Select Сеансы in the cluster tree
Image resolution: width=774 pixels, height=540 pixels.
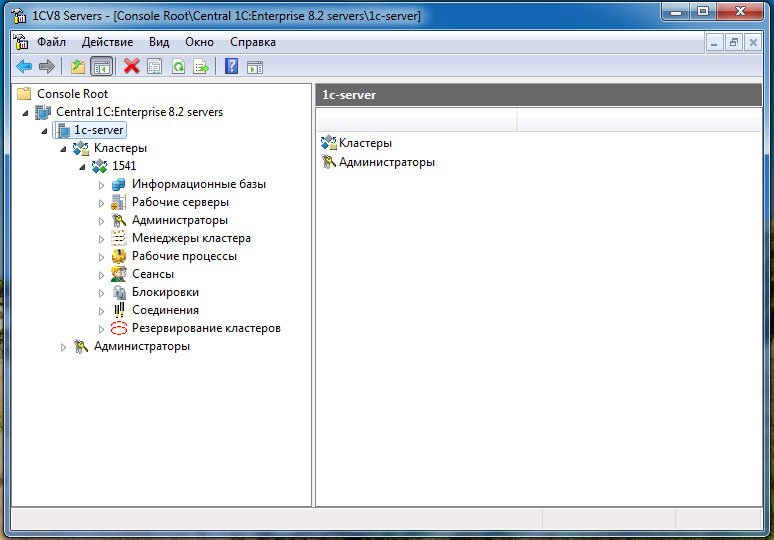click(x=152, y=274)
